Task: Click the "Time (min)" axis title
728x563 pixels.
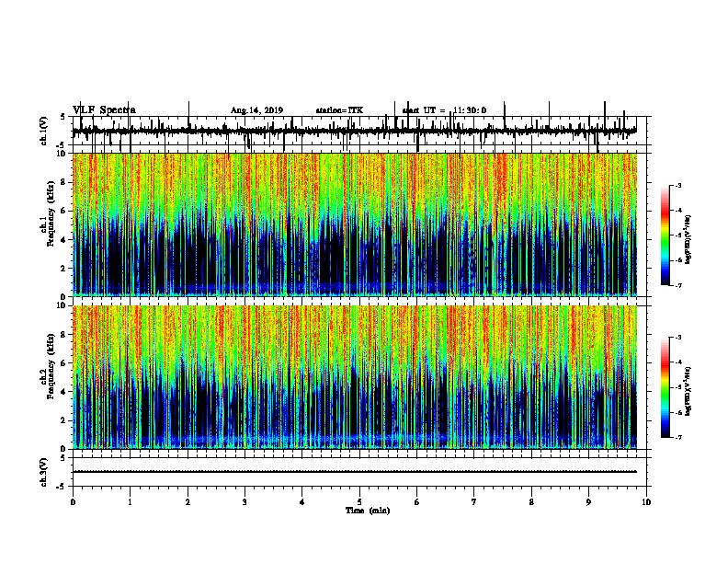Action: 368,511
